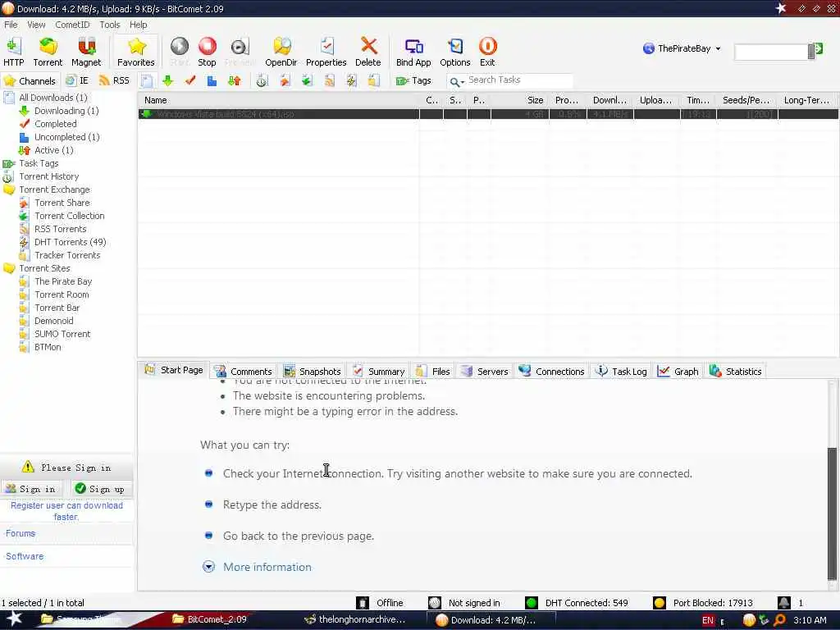840x630 pixels.
Task: Delete the selected task
Action: 368,52
